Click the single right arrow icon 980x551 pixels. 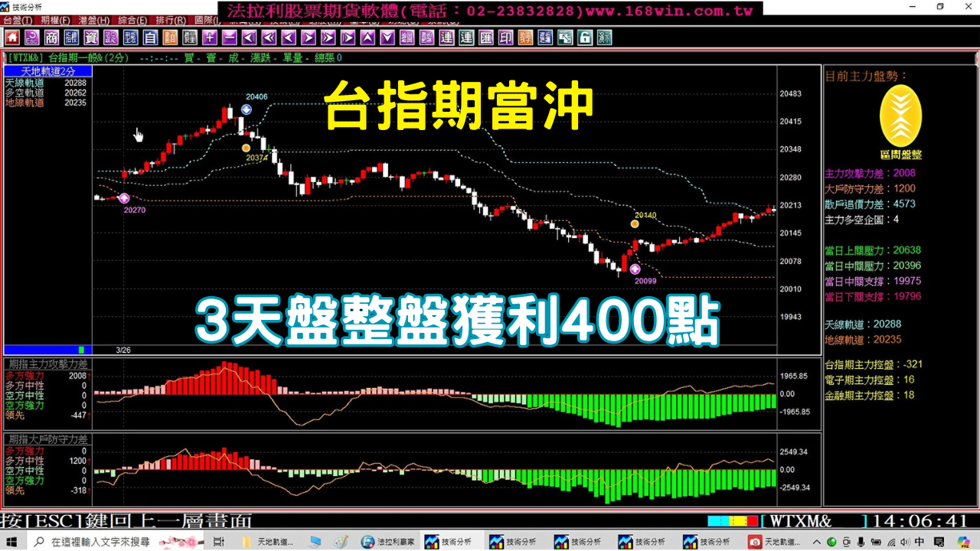pos(309,37)
